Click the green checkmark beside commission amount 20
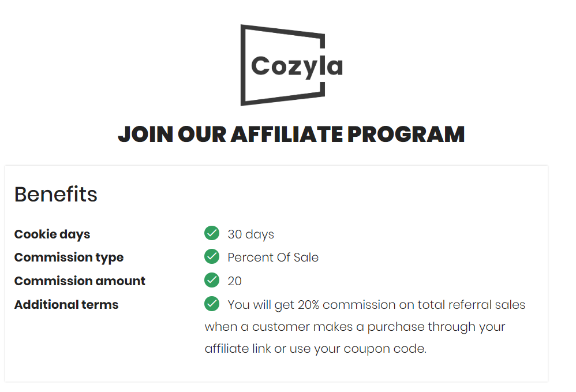 (212, 280)
